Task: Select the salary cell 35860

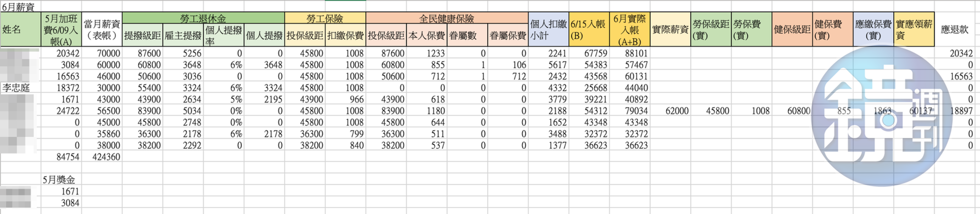Action: pos(101,134)
